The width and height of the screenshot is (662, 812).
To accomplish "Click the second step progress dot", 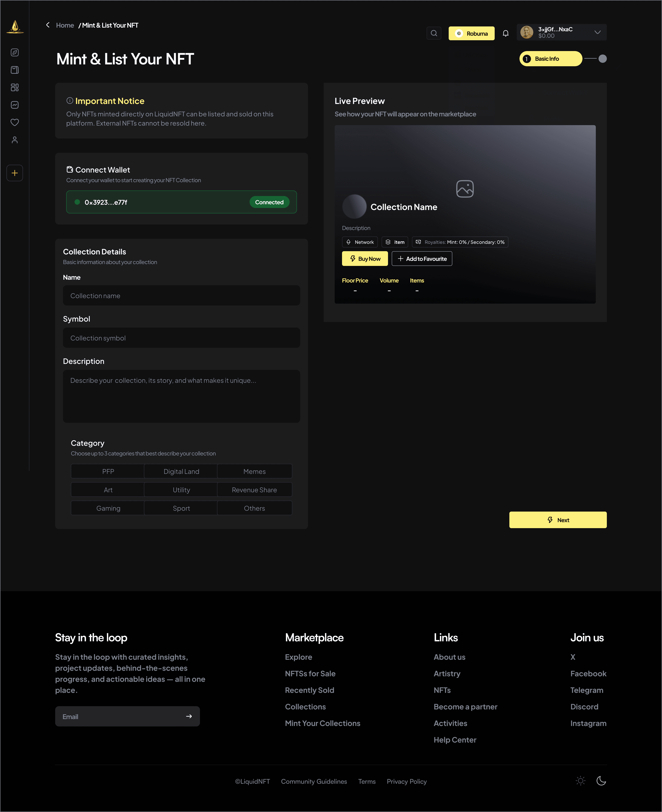I will pos(602,58).
